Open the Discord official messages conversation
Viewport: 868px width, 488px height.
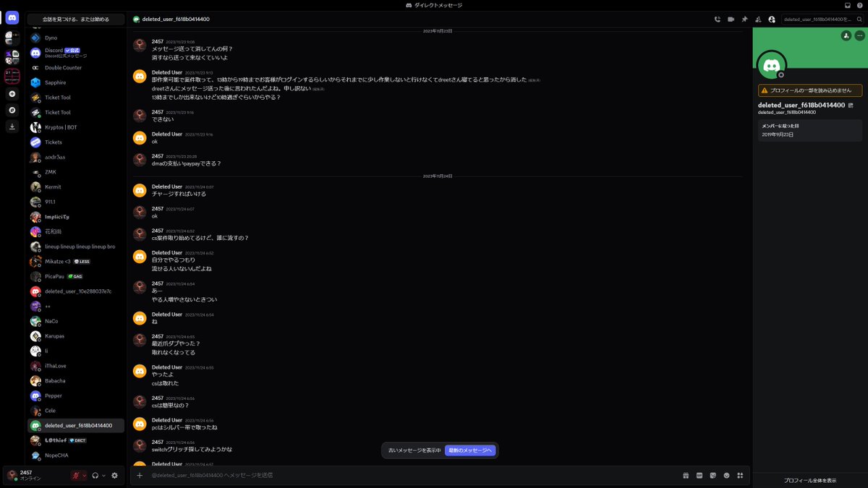76,53
